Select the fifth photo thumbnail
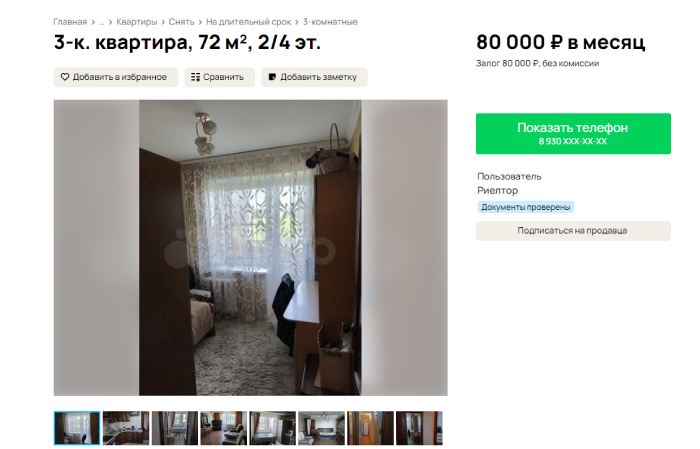The width and height of the screenshot is (700, 449). (x=272, y=428)
